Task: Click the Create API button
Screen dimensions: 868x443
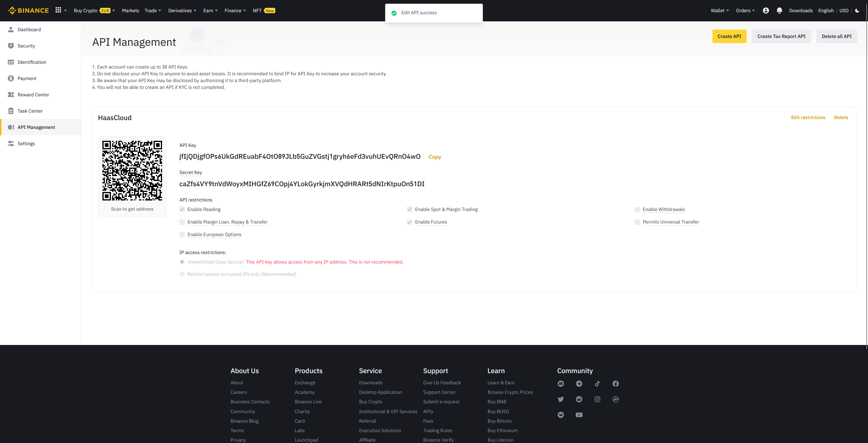Action: tap(729, 36)
